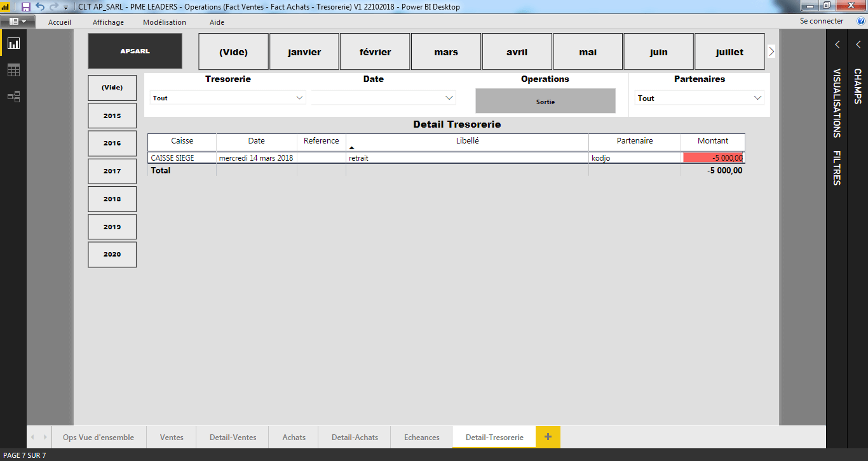Open the Help question mark icon

point(861,22)
